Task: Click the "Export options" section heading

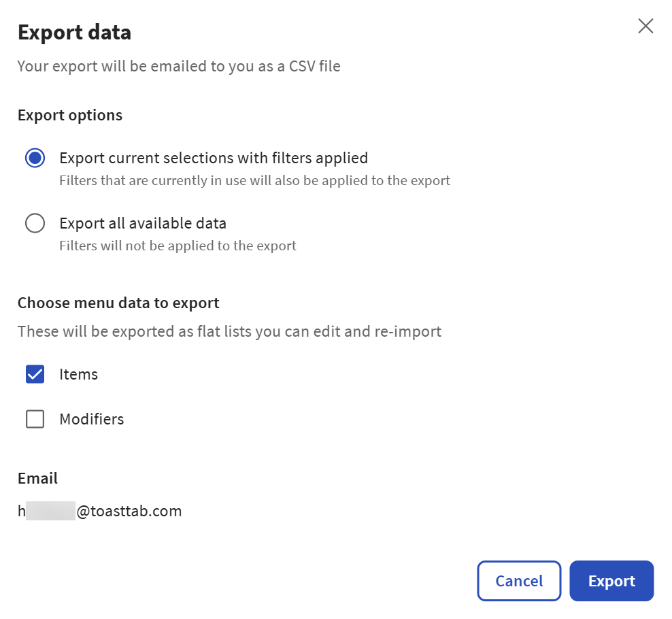Action: point(69,115)
